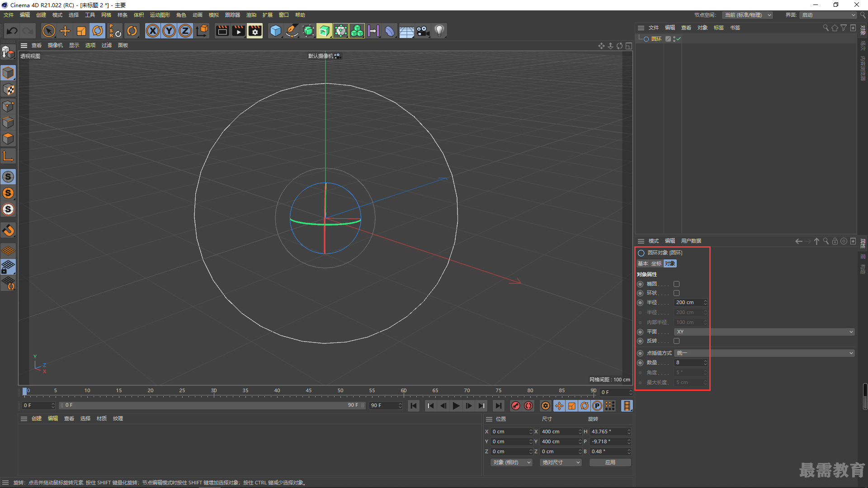Open the viewport 摄像机 menu
The image size is (868, 488).
pyautogui.click(x=55, y=46)
